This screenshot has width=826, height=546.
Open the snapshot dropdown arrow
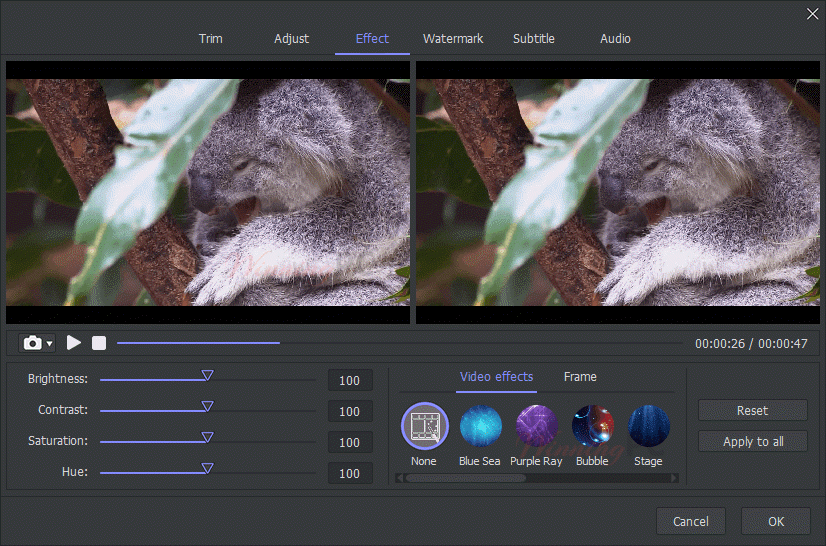tap(50, 344)
